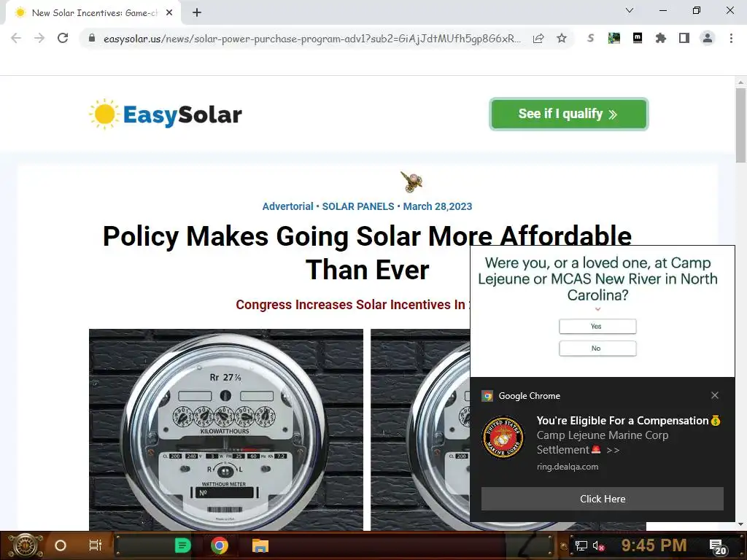747x560 pixels.
Task: Click the URL address bar
Action: coord(312,38)
